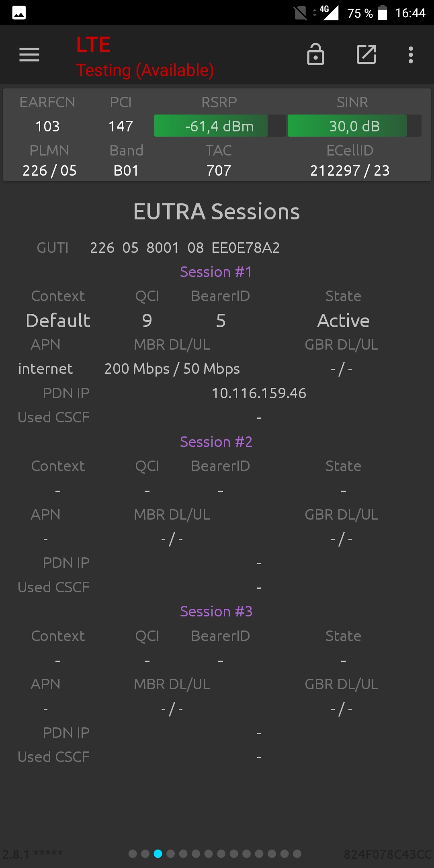Tap the LTE Testing (Available) title
This screenshot has width=434, height=868.
point(145,57)
